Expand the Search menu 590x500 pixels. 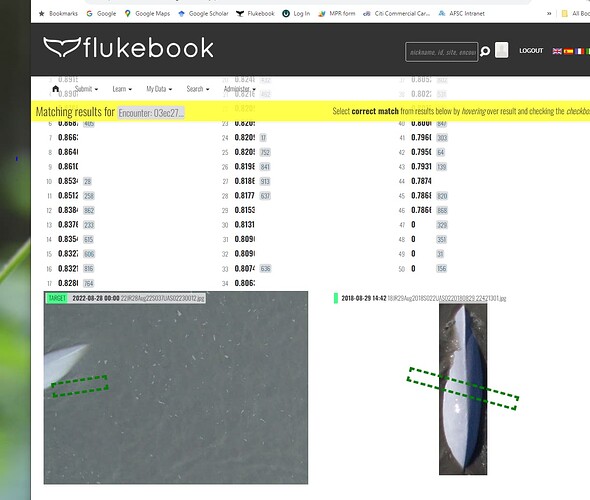coord(198,89)
